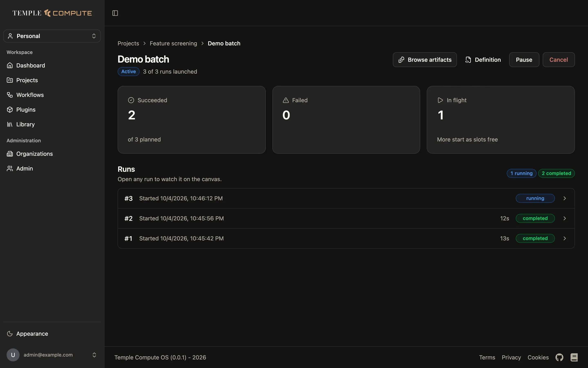Click the Organizations building icon
Viewport: 588px width, 368px height.
[10, 154]
